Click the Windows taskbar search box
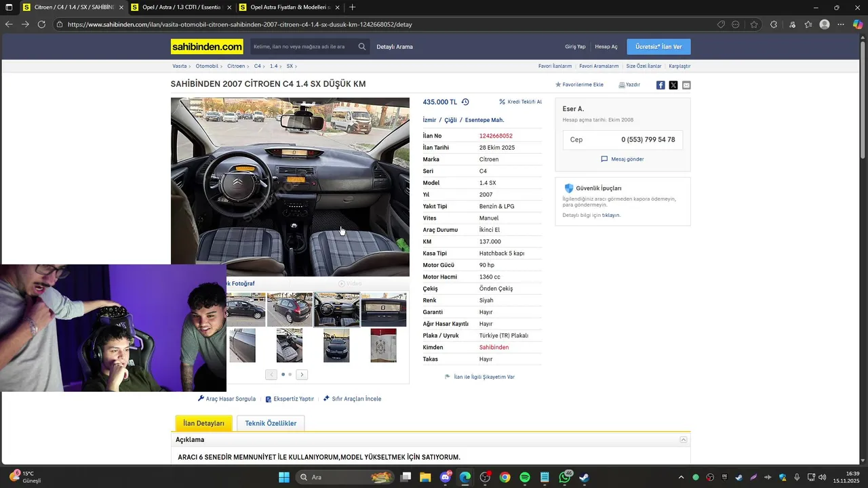 346,477
